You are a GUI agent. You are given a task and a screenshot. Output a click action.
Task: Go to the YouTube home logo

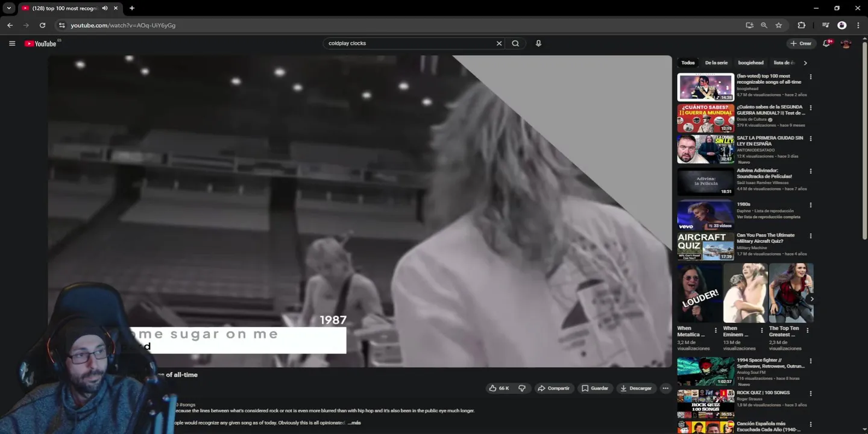[40, 43]
